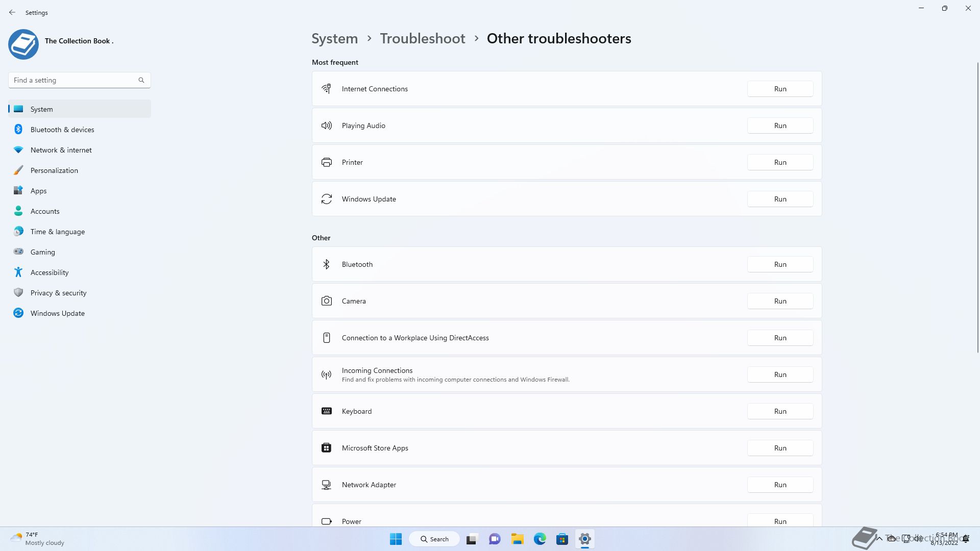Run the Power troubleshooter
This screenshot has height=551, width=980.
click(x=780, y=521)
